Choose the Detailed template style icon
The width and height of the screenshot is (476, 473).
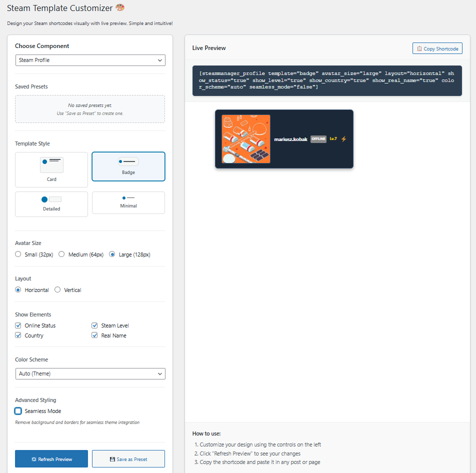click(51, 199)
